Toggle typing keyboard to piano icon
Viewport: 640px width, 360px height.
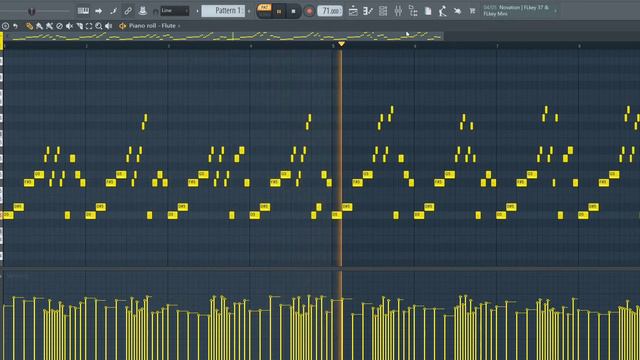(x=83, y=11)
